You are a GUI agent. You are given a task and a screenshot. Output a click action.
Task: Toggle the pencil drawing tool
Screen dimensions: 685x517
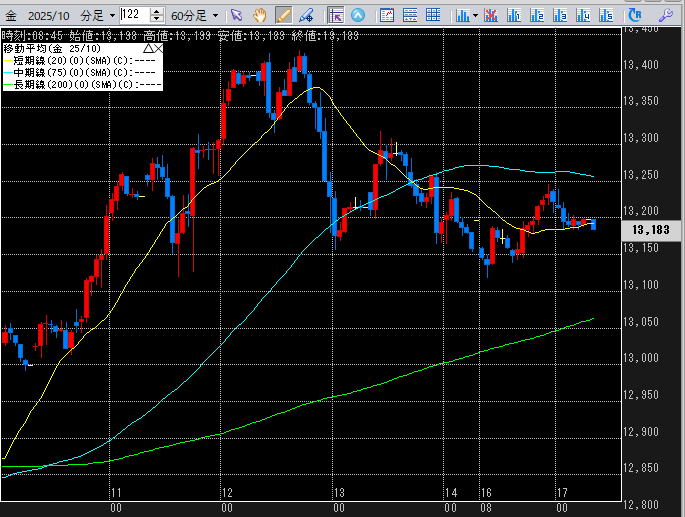[283, 16]
